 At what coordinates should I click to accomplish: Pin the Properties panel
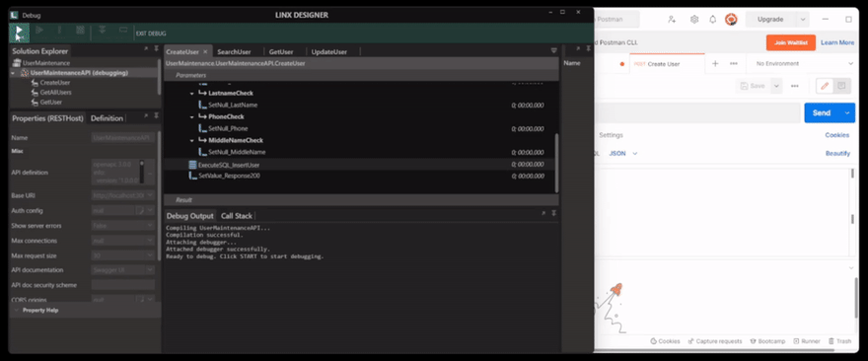pyautogui.click(x=157, y=115)
